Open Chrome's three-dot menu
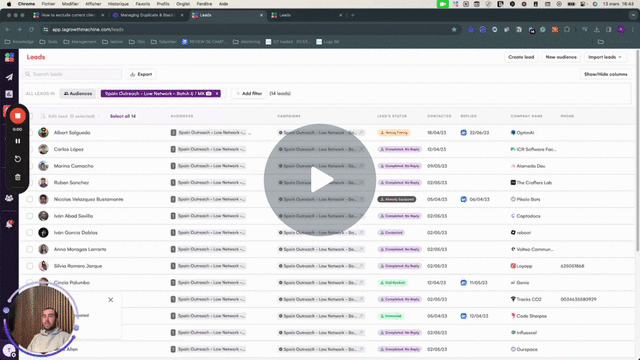 (633, 29)
